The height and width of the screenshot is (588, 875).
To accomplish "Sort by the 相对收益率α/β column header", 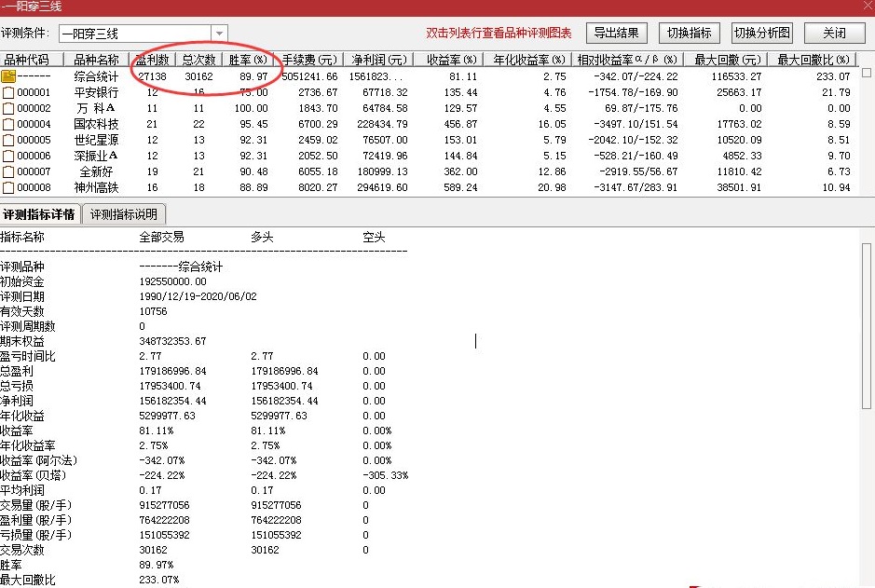I will (x=628, y=60).
